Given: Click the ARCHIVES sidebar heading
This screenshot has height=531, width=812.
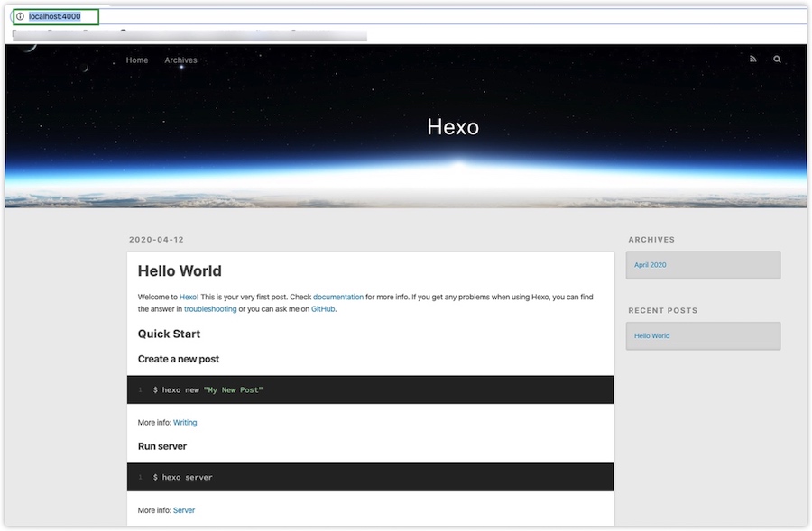Looking at the screenshot, I should [x=651, y=240].
